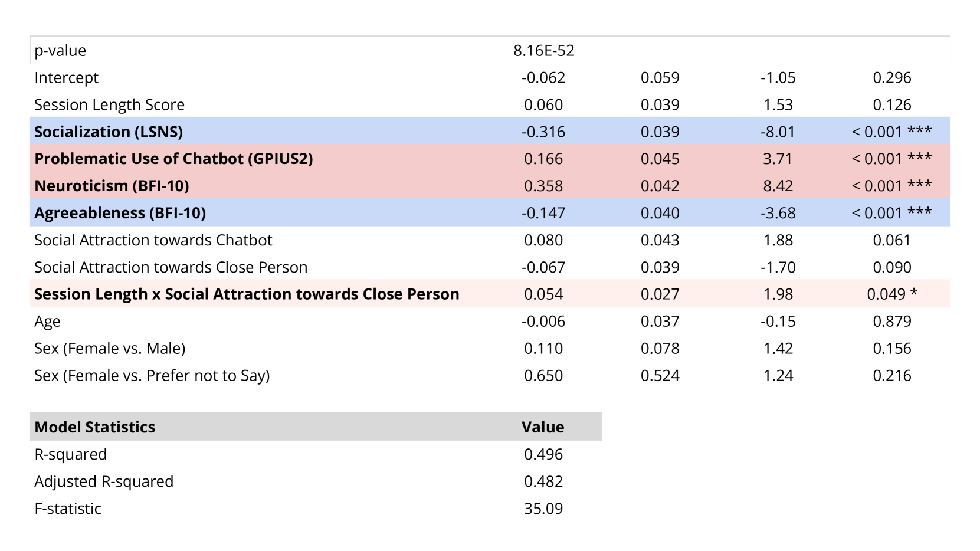Click the Adjusted R-squared value 0.482
Viewport: 980px width, 551px height.
[543, 481]
